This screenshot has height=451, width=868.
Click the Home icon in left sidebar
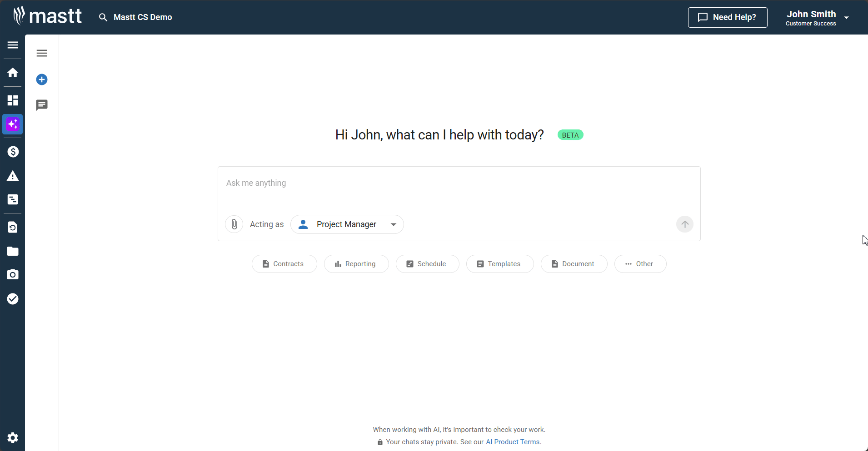pos(13,73)
